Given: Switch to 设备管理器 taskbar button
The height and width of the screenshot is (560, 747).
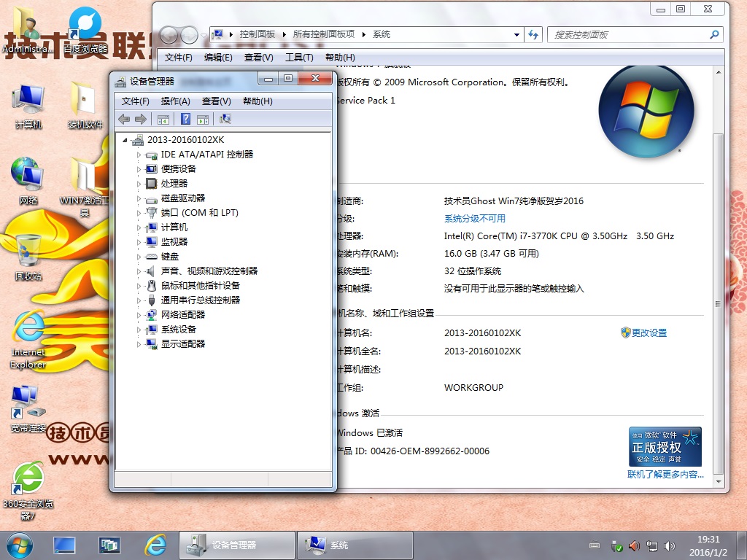Looking at the screenshot, I should [x=237, y=545].
